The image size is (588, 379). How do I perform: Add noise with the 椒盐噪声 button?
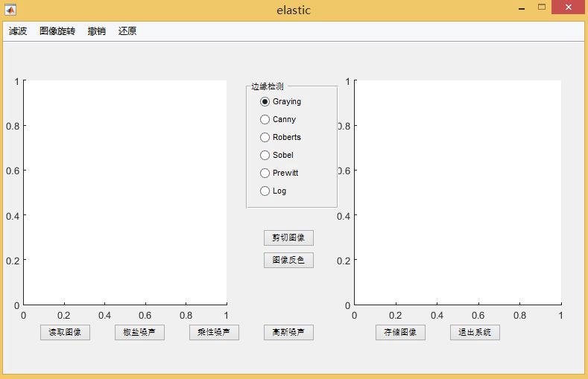click(139, 333)
